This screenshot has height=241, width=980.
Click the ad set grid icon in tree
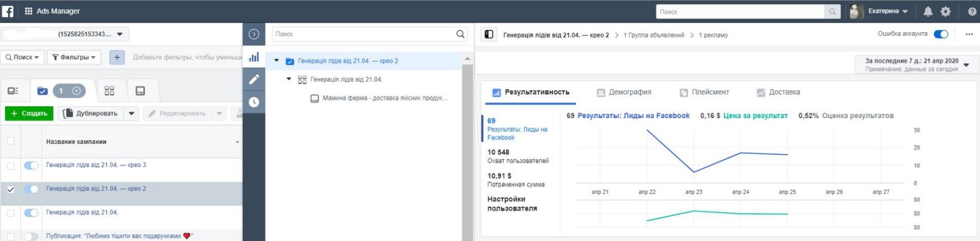(x=302, y=80)
